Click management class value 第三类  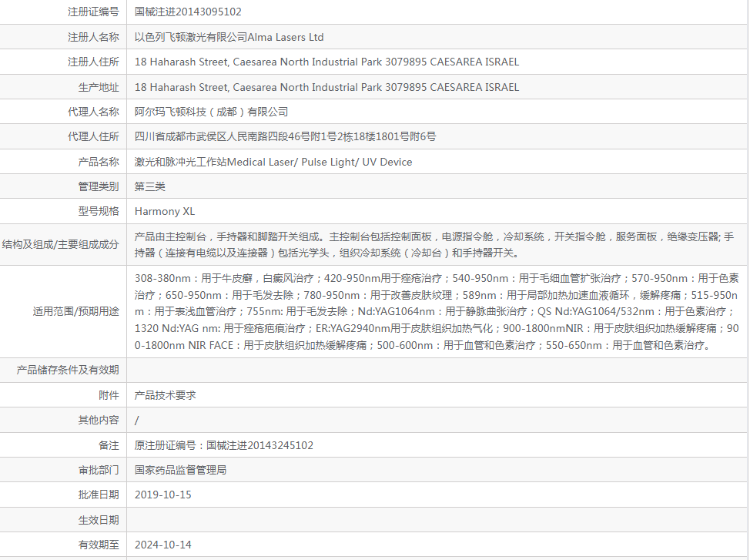coord(149,186)
